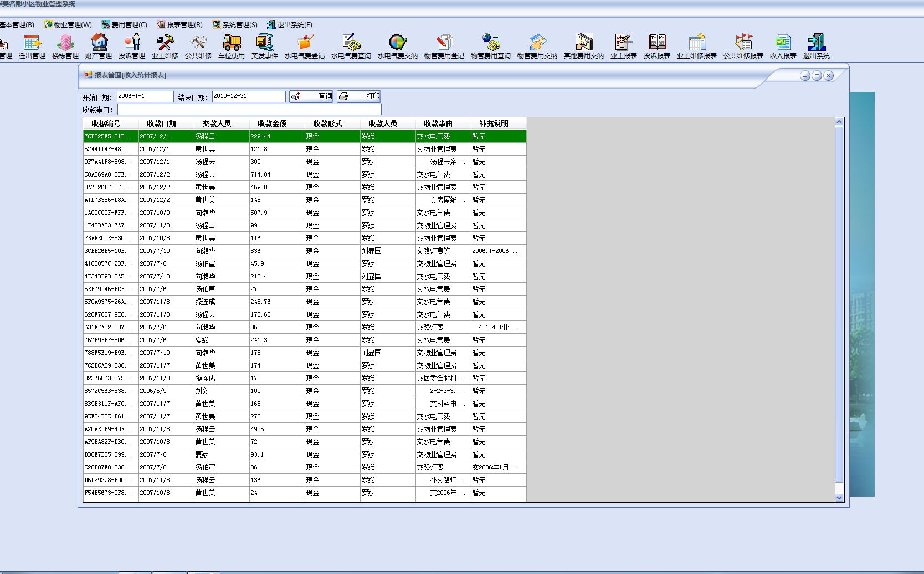
Task: Select row with receipt F54B5673-CF8
Action: coord(305,493)
